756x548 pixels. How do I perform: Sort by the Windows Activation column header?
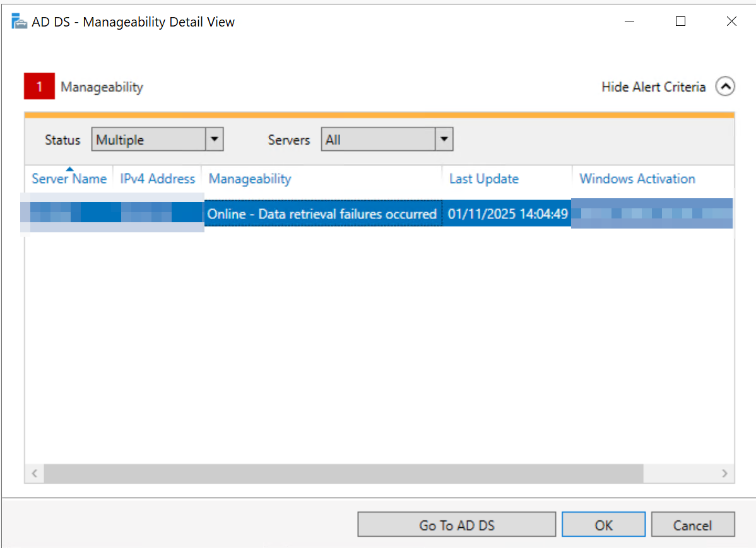[653, 179]
